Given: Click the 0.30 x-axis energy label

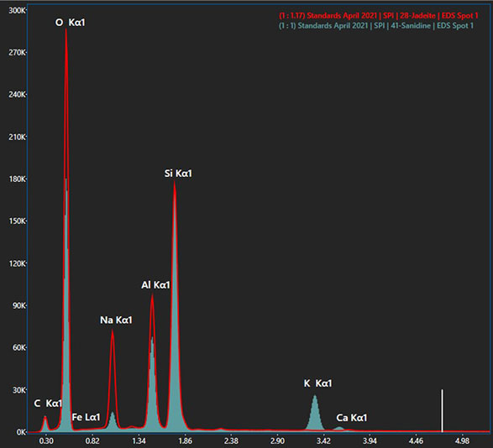Looking at the screenshot, I should coord(46,441).
